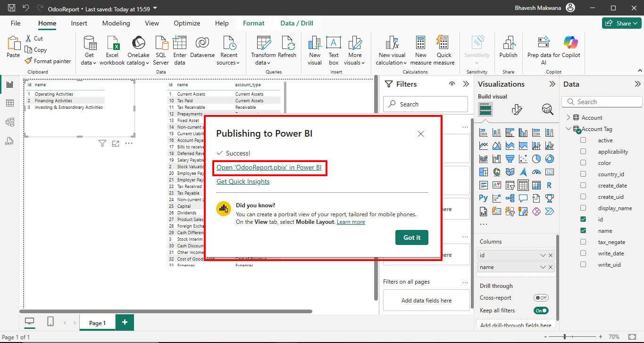
Task: Check the 'country_id' field checkbox
Action: [583, 174]
